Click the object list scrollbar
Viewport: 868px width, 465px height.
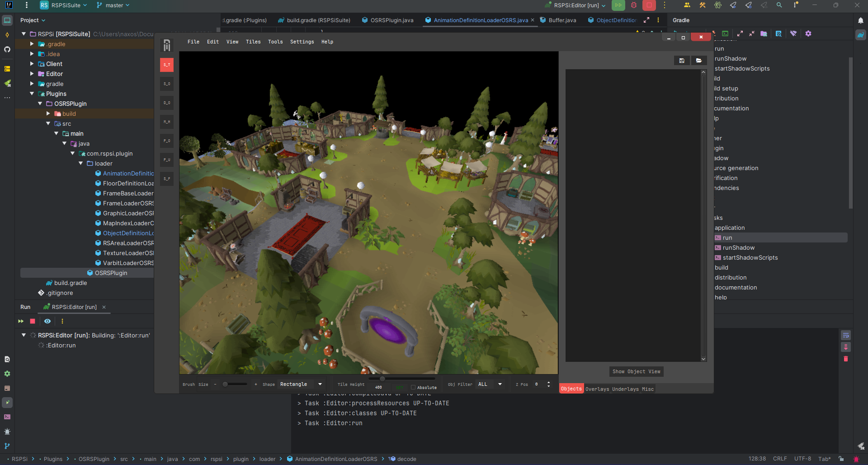703,215
